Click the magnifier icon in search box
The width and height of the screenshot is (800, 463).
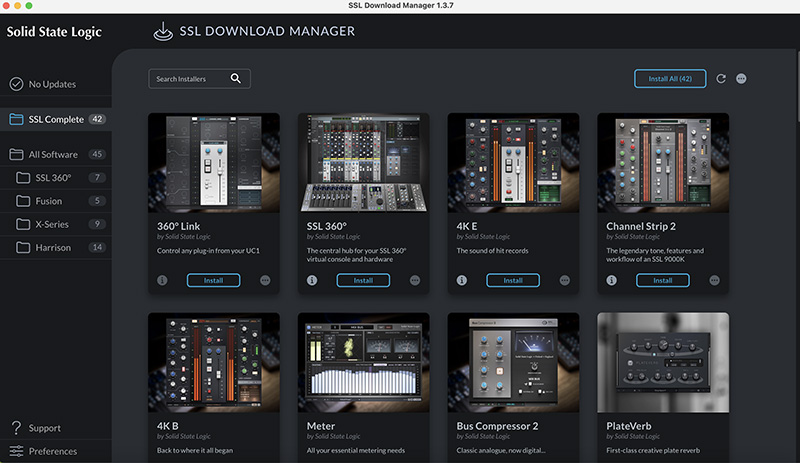(x=236, y=78)
